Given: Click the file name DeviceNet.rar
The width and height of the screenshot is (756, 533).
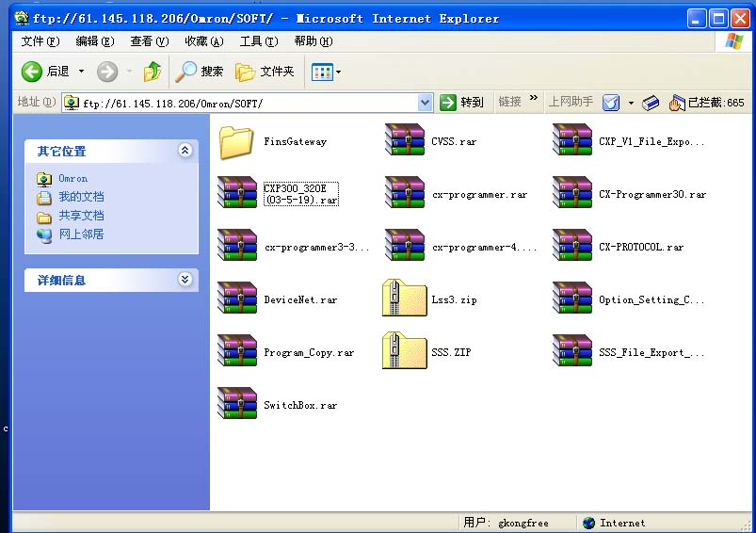Looking at the screenshot, I should (300, 300).
